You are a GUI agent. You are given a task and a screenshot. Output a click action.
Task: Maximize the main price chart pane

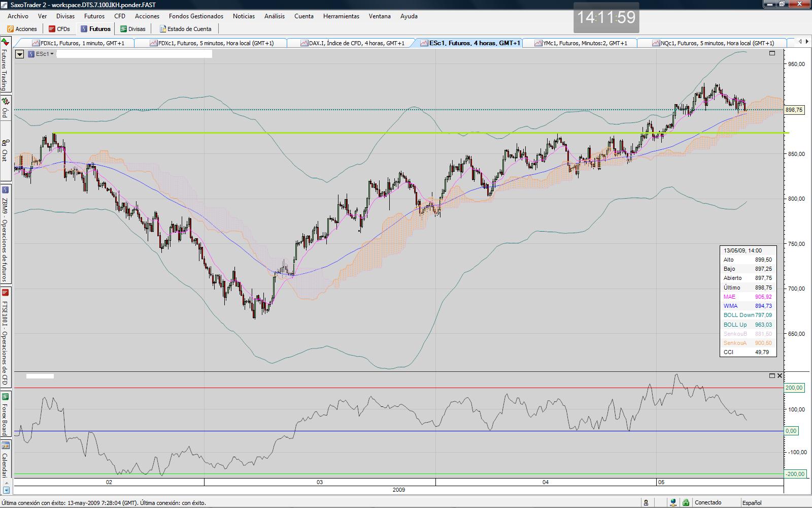tap(772, 53)
